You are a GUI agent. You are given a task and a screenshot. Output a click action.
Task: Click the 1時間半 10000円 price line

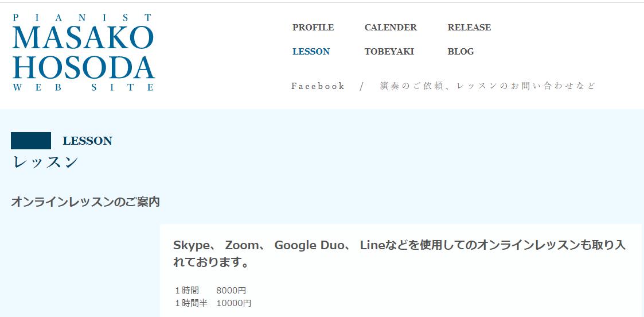[x=213, y=303]
